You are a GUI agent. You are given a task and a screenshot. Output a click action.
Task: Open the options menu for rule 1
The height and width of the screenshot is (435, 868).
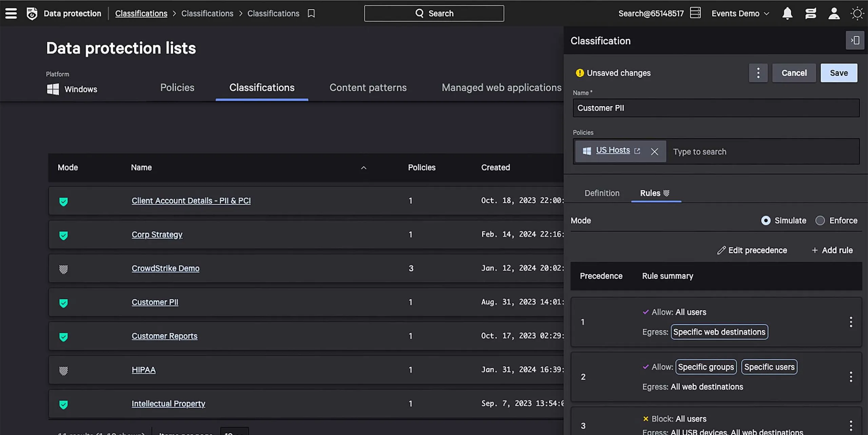[851, 322]
